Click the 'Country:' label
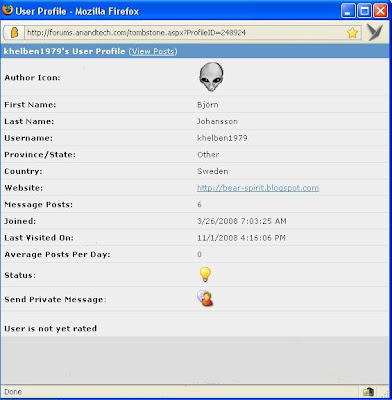The image size is (392, 400). [x=22, y=171]
